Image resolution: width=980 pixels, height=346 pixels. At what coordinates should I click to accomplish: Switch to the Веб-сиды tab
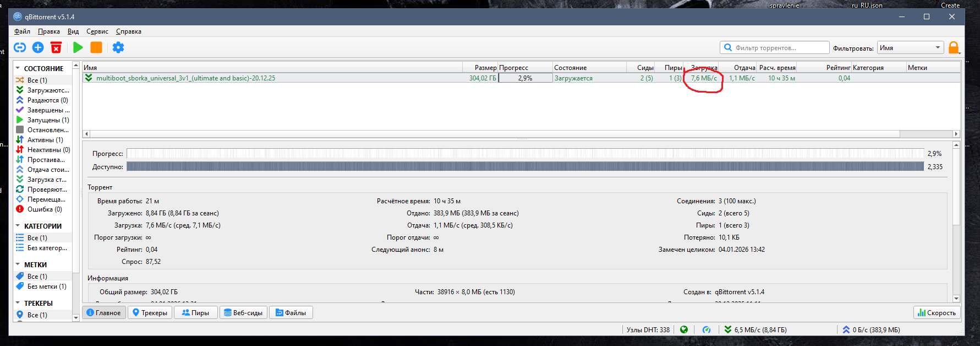coord(243,312)
